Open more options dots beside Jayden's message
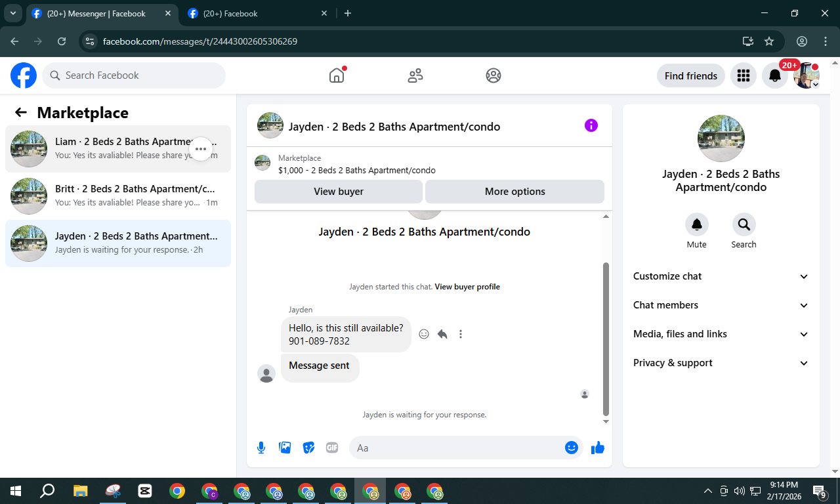 click(461, 334)
